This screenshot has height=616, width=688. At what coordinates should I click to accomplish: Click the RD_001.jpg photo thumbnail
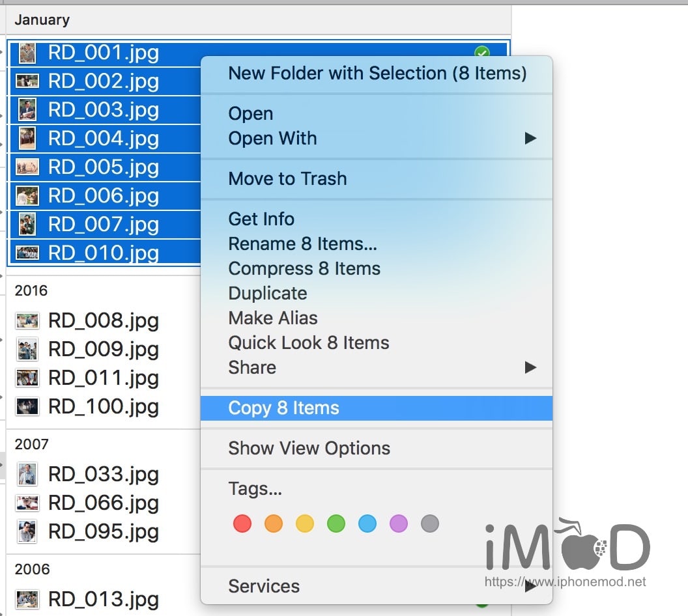(x=26, y=53)
